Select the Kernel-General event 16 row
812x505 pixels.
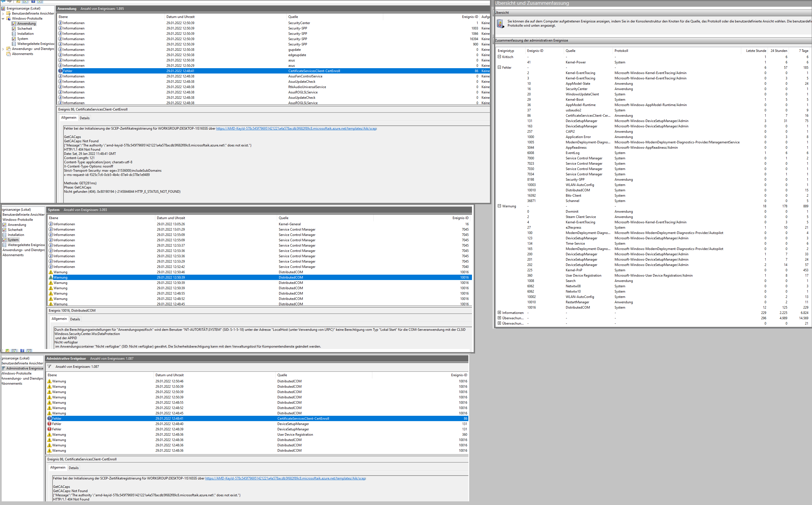point(289,224)
